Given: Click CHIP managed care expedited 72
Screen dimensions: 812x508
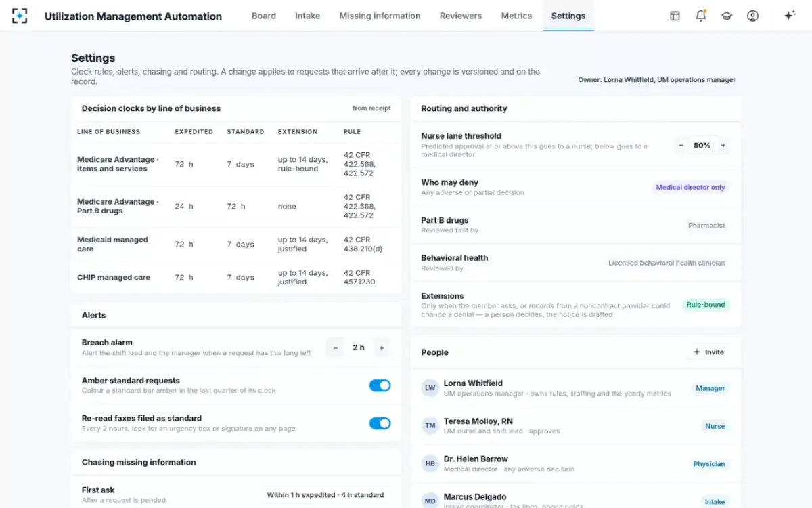Looking at the screenshot, I should click(x=184, y=278).
